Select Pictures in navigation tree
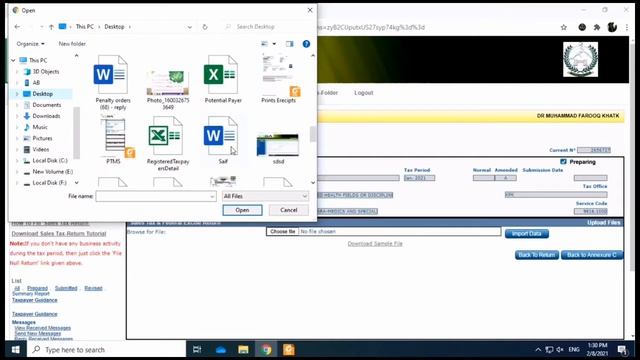 click(38, 138)
